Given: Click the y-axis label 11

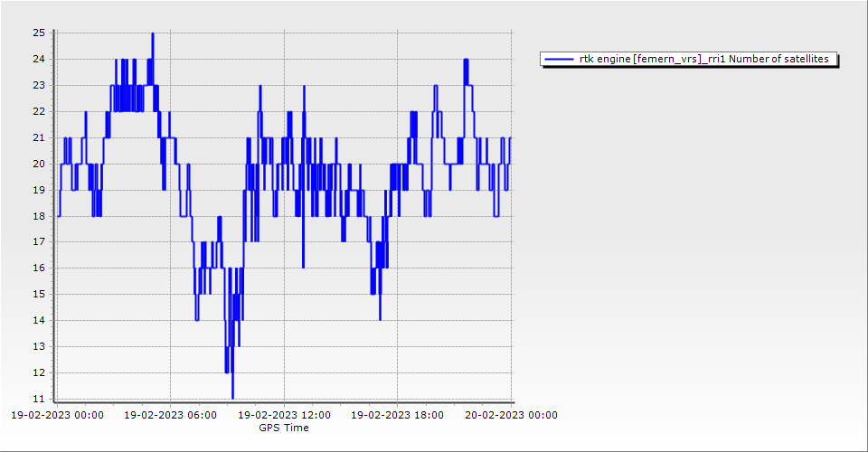Looking at the screenshot, I should (39, 399).
